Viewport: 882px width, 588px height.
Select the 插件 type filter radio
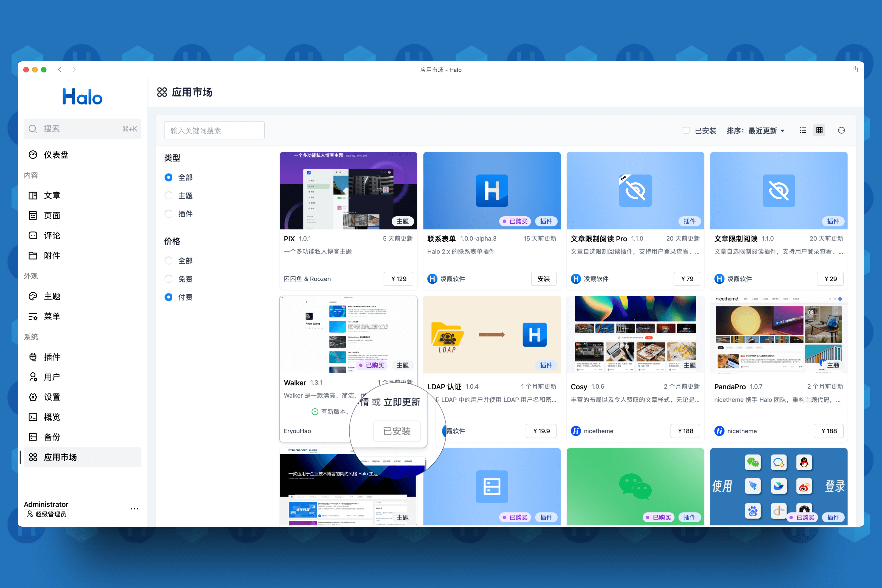[x=168, y=213]
